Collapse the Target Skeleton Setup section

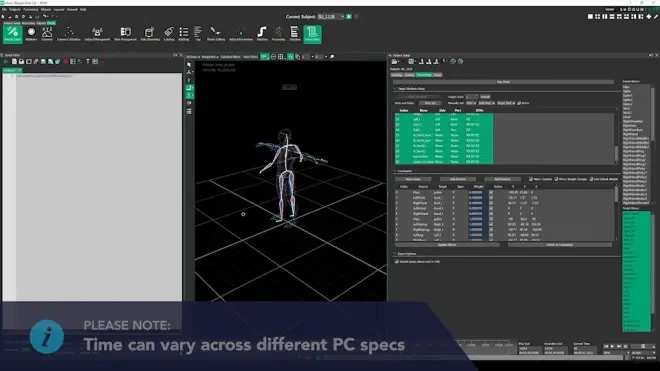(395, 89)
